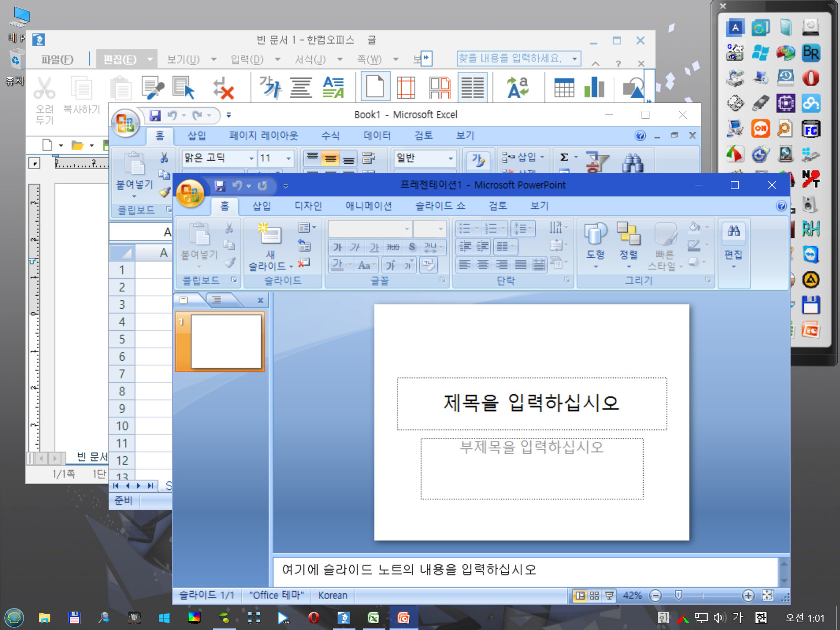Click chart icon in Hancom toolbar
The height and width of the screenshot is (630, 840).
point(594,87)
